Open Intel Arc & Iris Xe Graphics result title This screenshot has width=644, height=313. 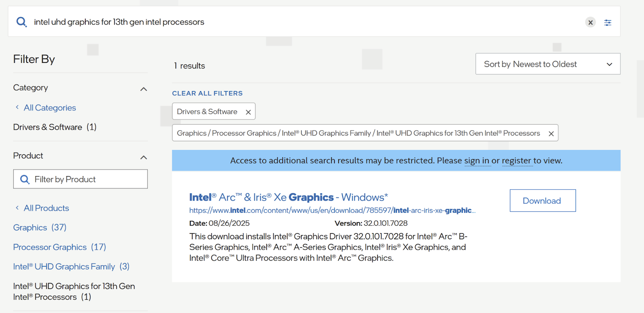[288, 197]
